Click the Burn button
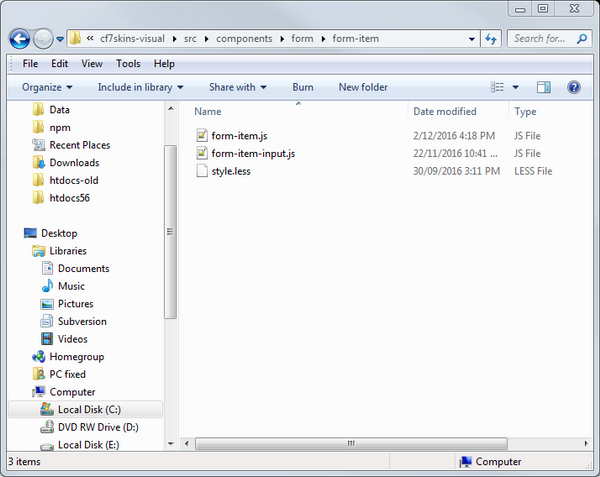This screenshot has width=600, height=477. (x=303, y=87)
